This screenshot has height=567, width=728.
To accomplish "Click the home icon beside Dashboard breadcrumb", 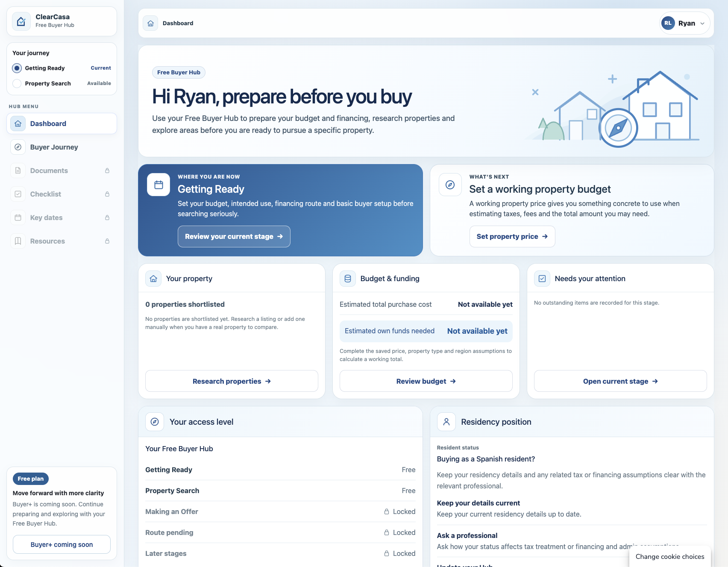I will click(x=150, y=23).
